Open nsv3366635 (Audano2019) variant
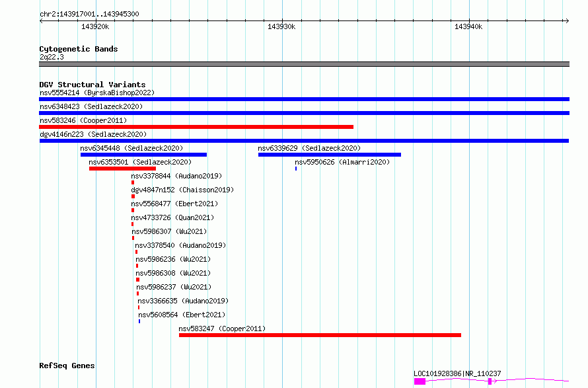The height and width of the screenshot is (388, 588). point(183,301)
